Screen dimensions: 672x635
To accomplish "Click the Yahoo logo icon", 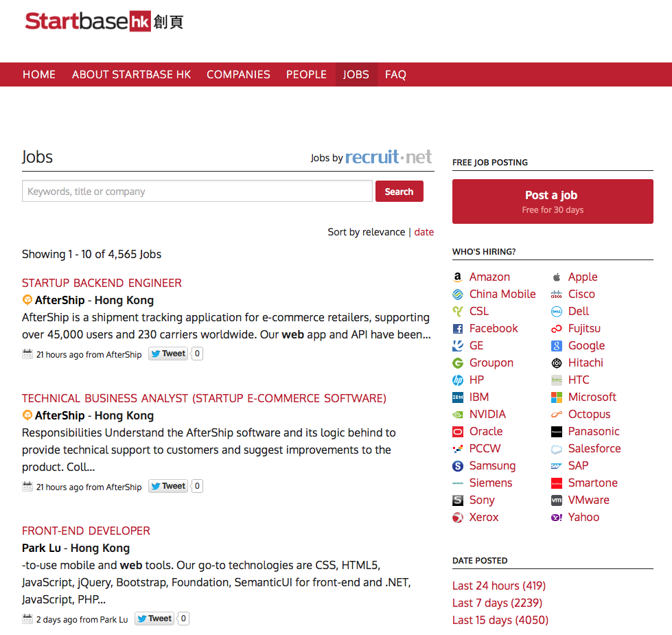I will (556, 517).
